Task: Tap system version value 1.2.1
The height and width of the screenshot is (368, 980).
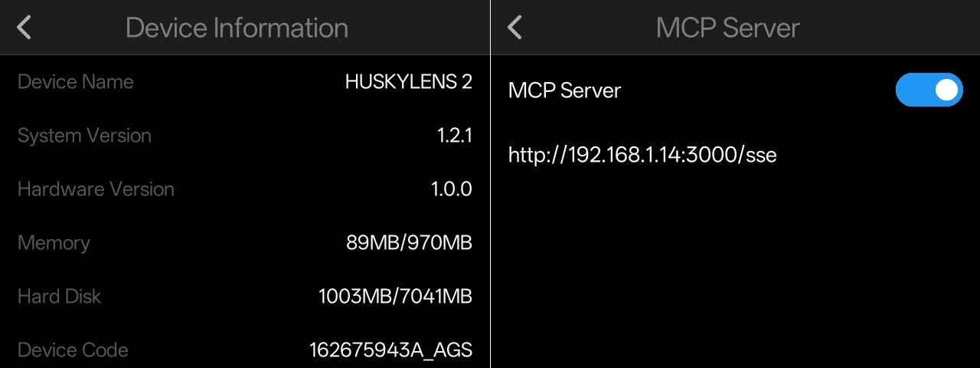Action: (x=454, y=136)
